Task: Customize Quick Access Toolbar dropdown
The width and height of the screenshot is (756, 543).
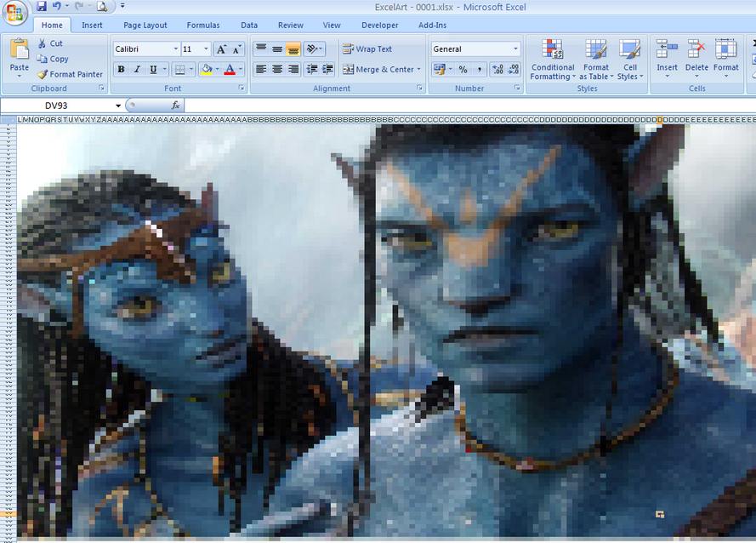Action: (x=122, y=6)
